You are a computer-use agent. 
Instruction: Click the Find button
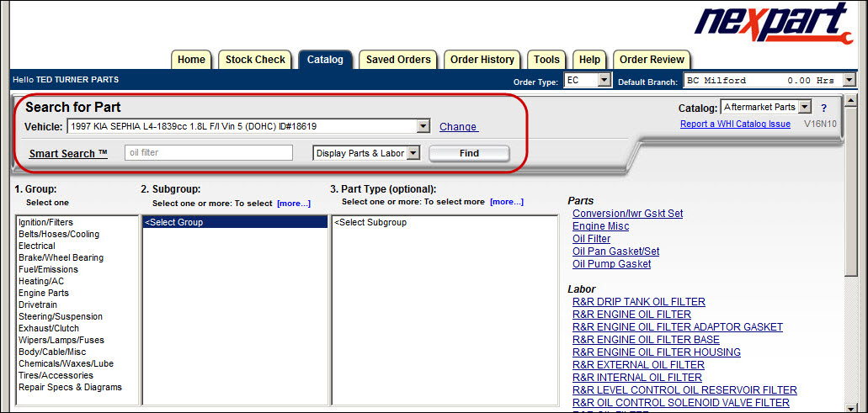[x=469, y=153]
